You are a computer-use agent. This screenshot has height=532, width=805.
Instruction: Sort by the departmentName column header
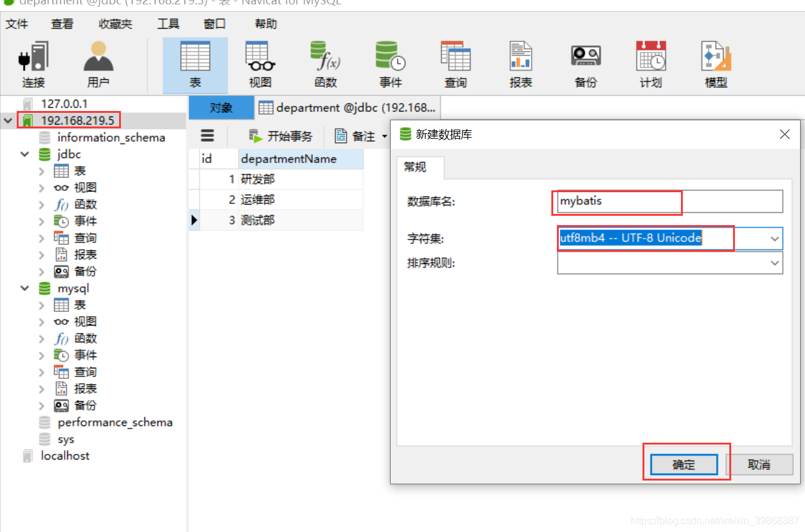tap(301, 159)
